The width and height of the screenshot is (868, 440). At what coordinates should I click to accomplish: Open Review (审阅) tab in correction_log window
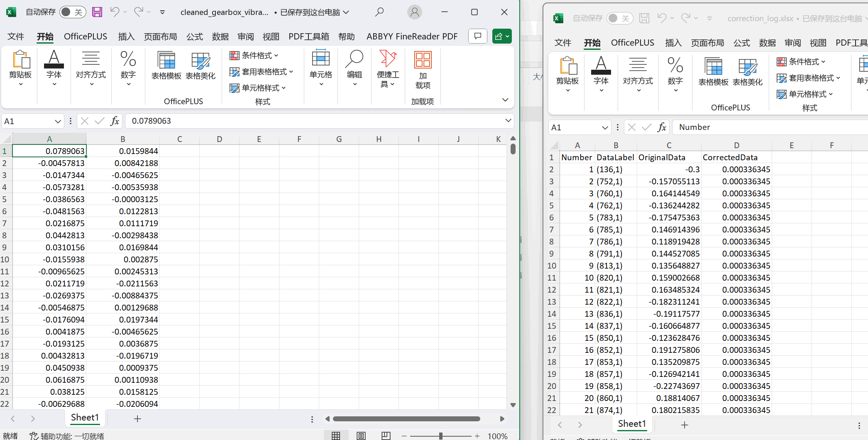[793, 43]
